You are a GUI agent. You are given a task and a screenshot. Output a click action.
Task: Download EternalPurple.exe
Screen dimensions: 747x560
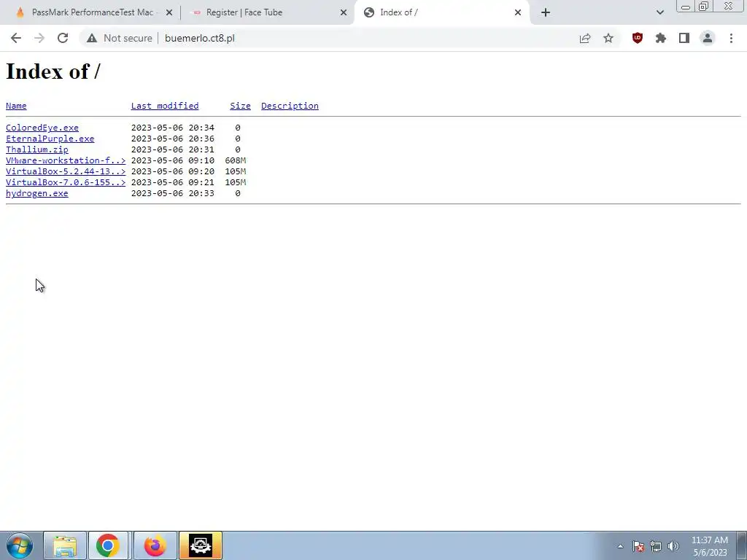[50, 139]
